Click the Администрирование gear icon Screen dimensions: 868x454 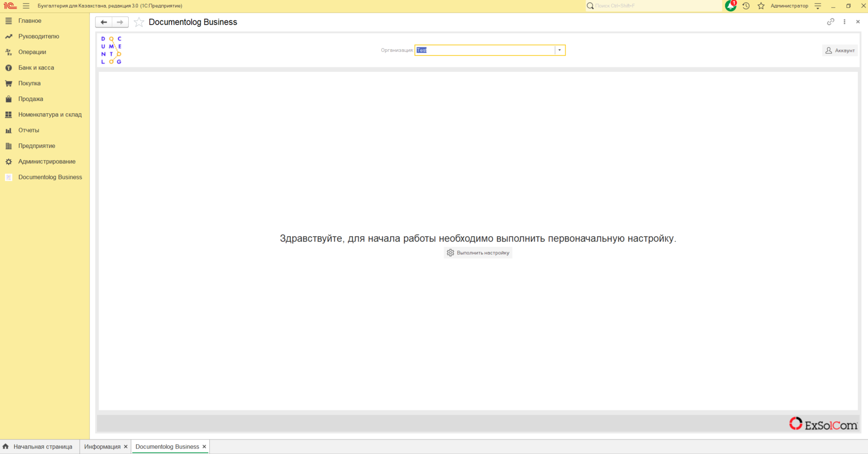pyautogui.click(x=9, y=161)
